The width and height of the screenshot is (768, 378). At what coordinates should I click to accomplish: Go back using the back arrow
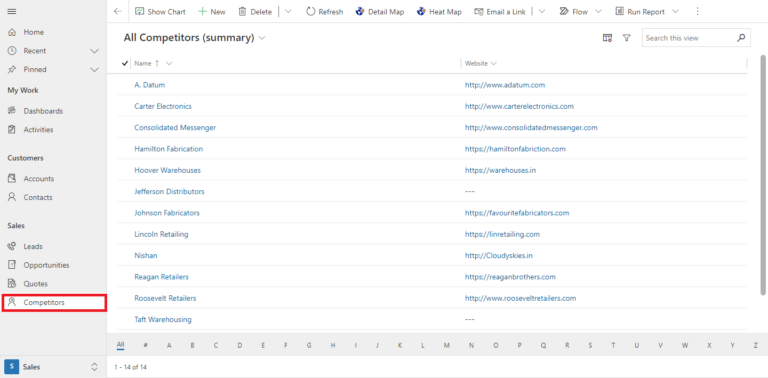tap(118, 12)
